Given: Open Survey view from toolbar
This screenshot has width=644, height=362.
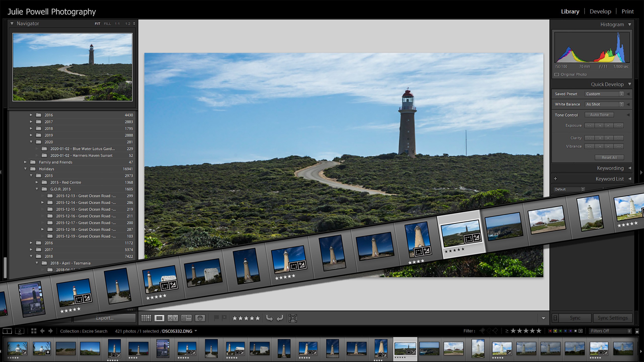Looking at the screenshot, I should (x=186, y=318).
